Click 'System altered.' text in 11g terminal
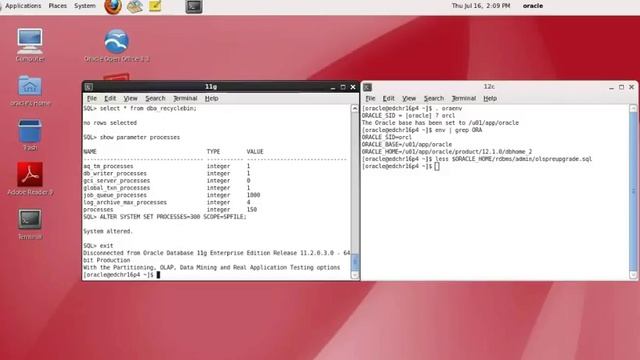Image resolution: width=640 pixels, height=360 pixels. pyautogui.click(x=108, y=231)
